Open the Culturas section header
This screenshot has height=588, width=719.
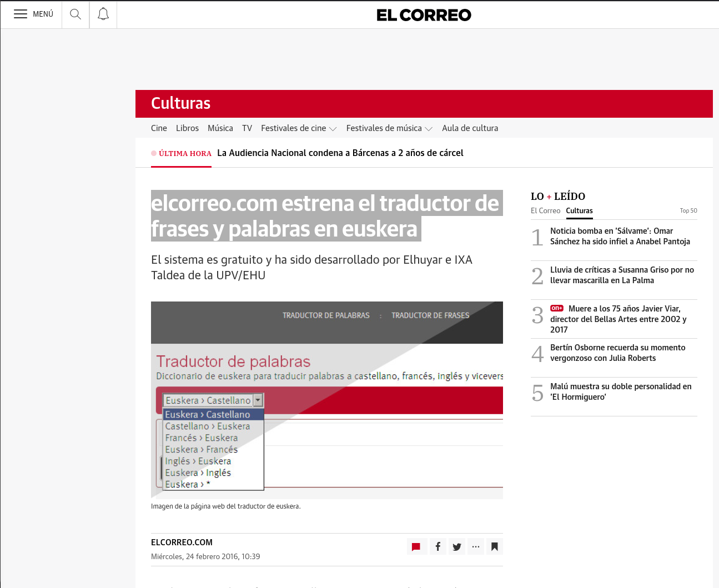tap(181, 103)
